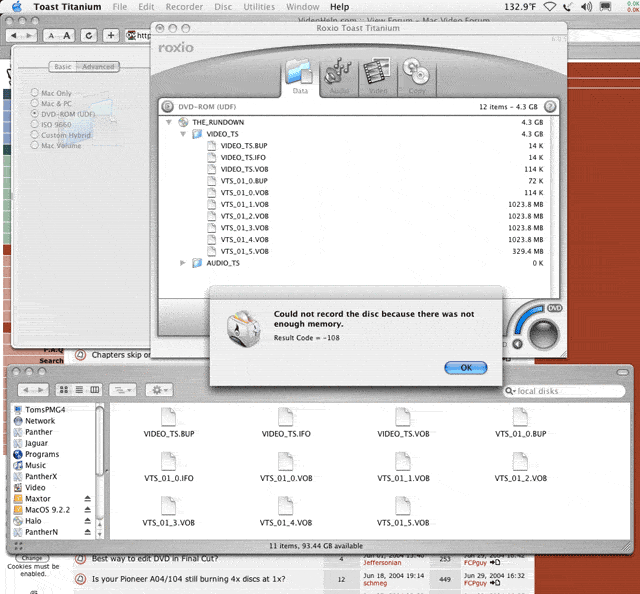Collapse the VIDEO_TS folder in Toast
Image resolution: width=640 pixels, height=594 pixels.
pos(183,134)
